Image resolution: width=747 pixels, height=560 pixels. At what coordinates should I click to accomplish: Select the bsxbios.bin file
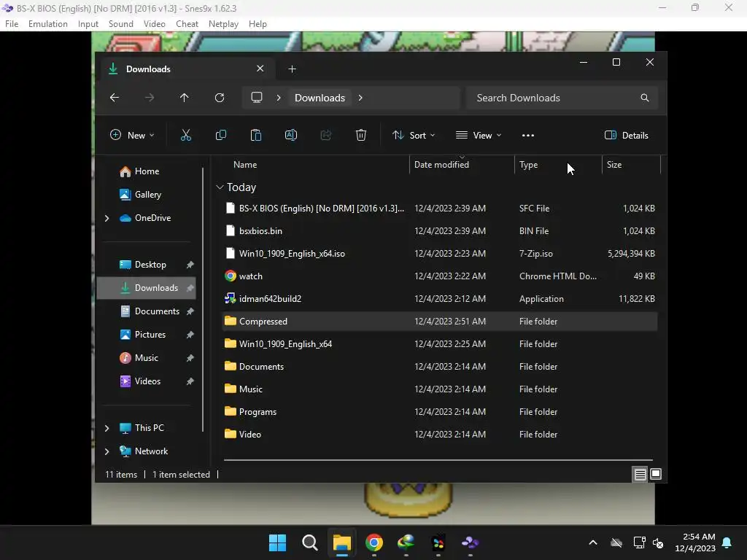[440, 231]
